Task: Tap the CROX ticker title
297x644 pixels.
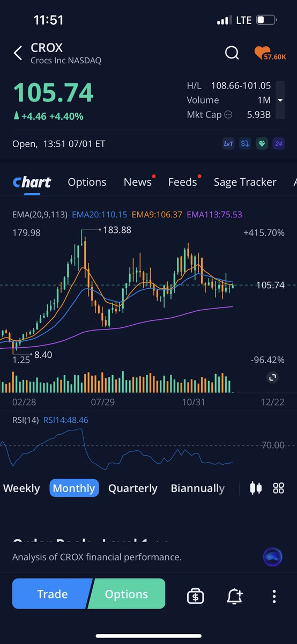Action: 47,48
